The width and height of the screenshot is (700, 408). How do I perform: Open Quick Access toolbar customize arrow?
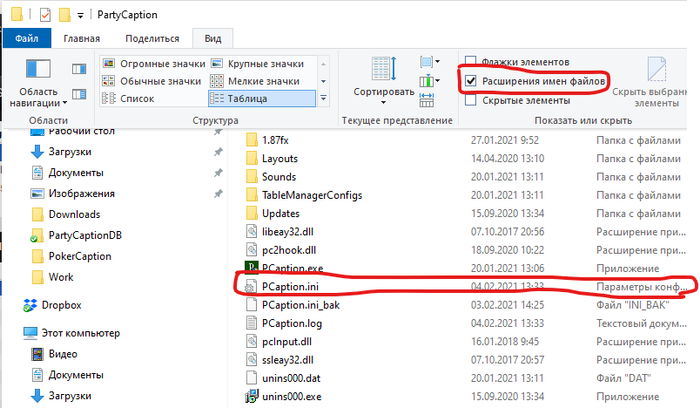click(80, 15)
